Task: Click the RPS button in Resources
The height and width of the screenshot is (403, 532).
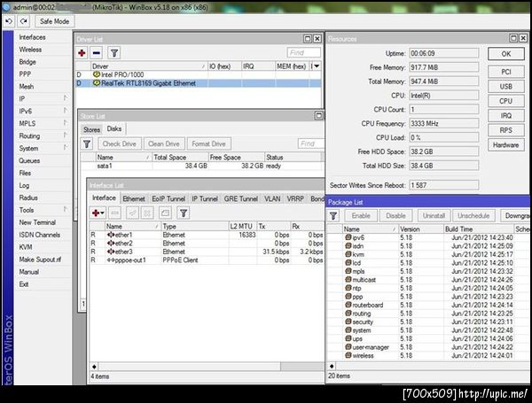Action: 506,130
